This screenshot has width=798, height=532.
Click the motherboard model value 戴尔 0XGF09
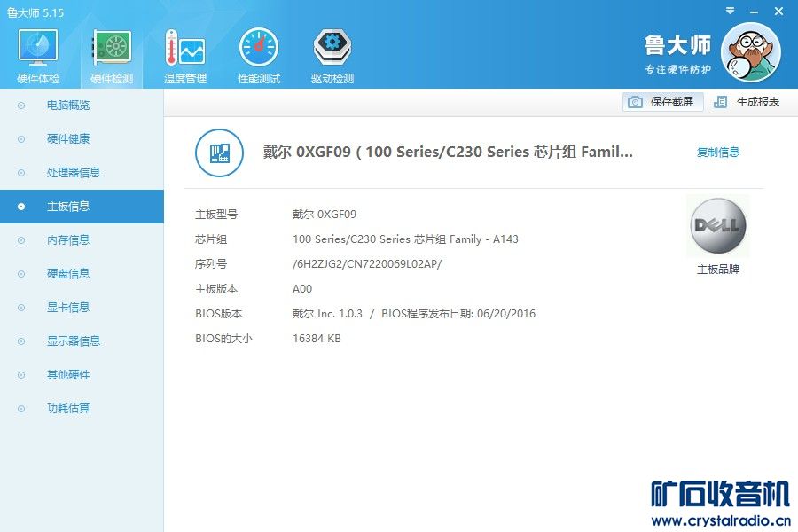point(325,214)
